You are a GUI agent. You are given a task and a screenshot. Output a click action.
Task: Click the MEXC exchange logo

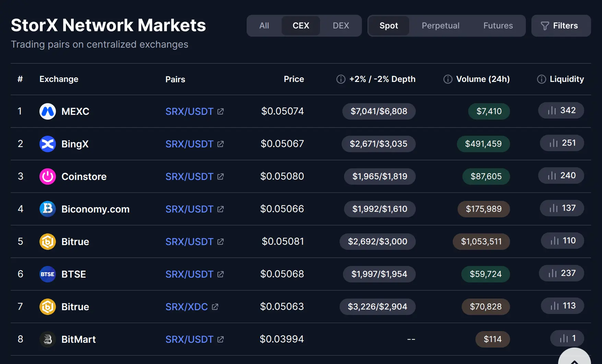click(48, 111)
